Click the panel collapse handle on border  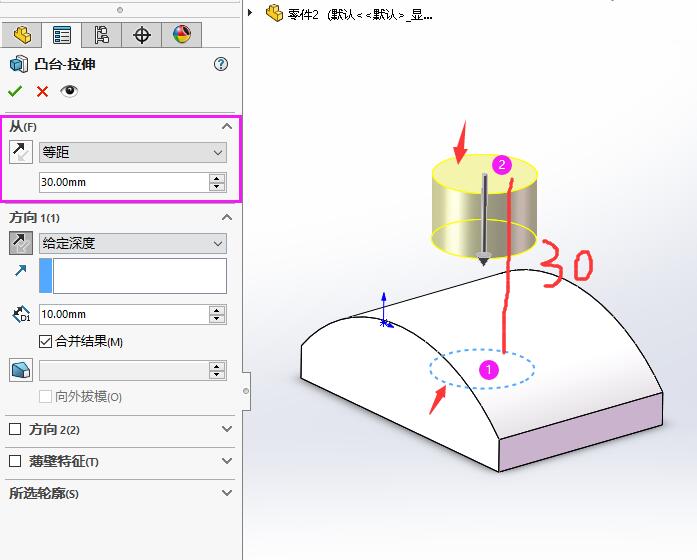click(x=246, y=391)
